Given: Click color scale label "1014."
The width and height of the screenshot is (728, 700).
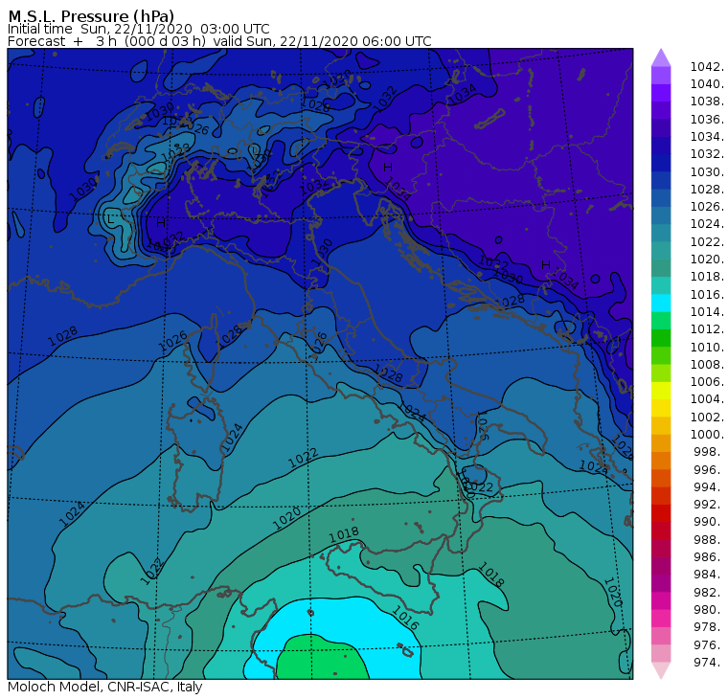Looking at the screenshot, I should click(x=707, y=311).
